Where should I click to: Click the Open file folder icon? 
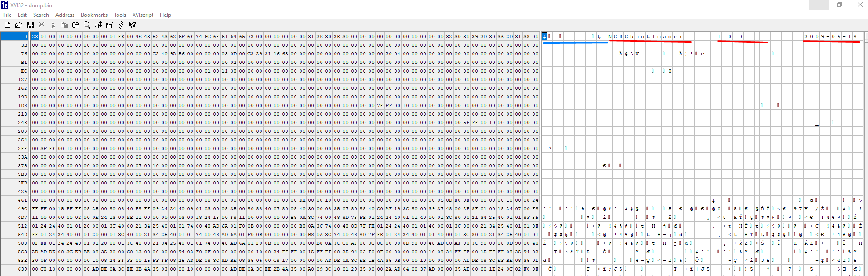pos(19,25)
